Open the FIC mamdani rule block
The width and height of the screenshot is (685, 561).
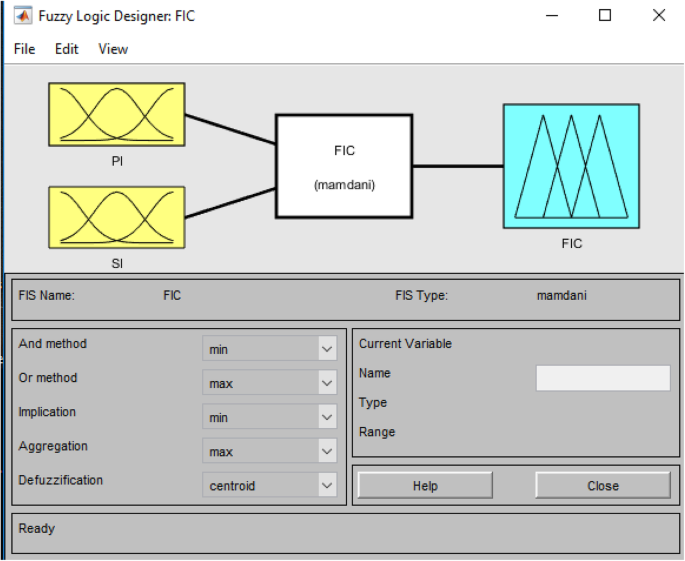coord(344,166)
